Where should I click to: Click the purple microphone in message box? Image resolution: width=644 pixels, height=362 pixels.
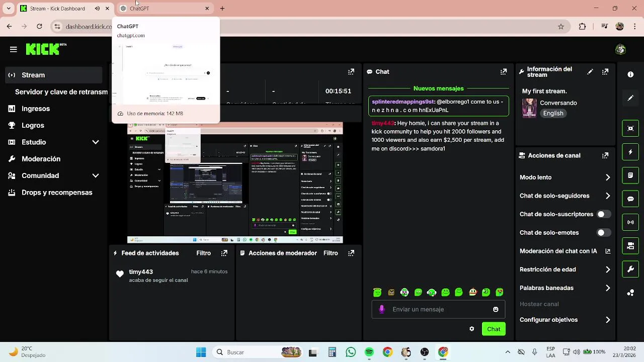coord(382,309)
